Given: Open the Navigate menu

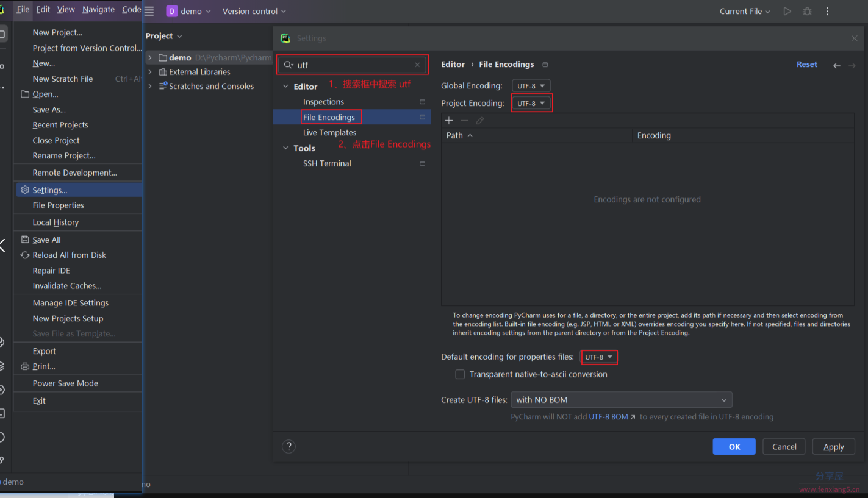Looking at the screenshot, I should point(98,9).
